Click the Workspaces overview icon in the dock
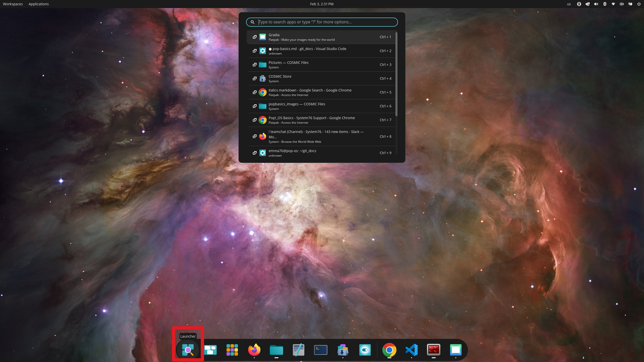Image resolution: width=644 pixels, height=362 pixels. tap(210, 350)
